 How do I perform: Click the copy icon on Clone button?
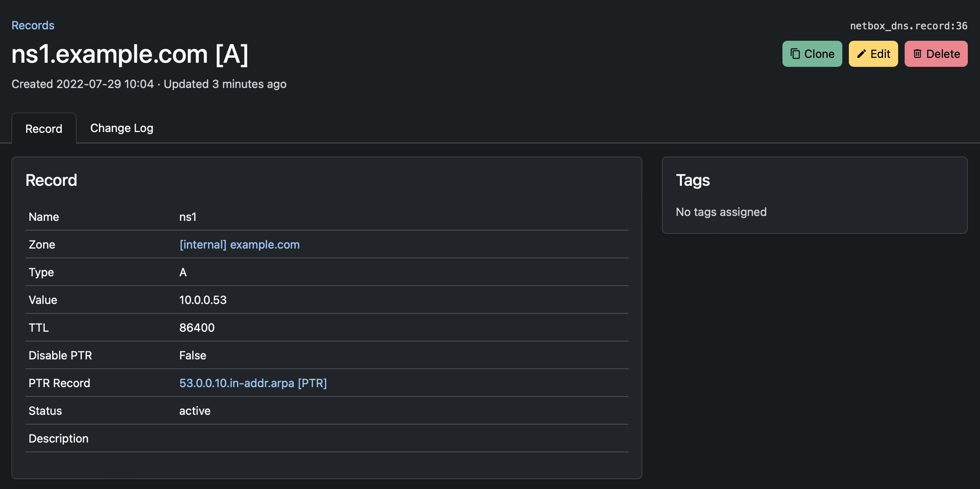(x=795, y=54)
